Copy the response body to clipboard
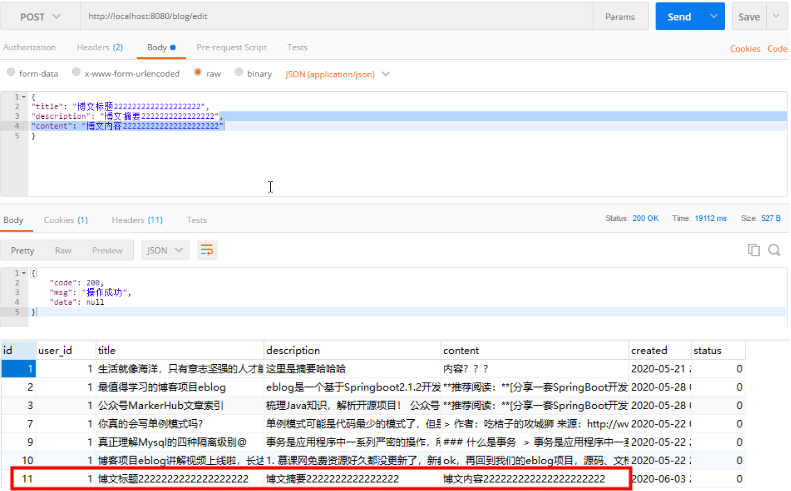Viewport: 791px width, 491px height. pyautogui.click(x=754, y=250)
